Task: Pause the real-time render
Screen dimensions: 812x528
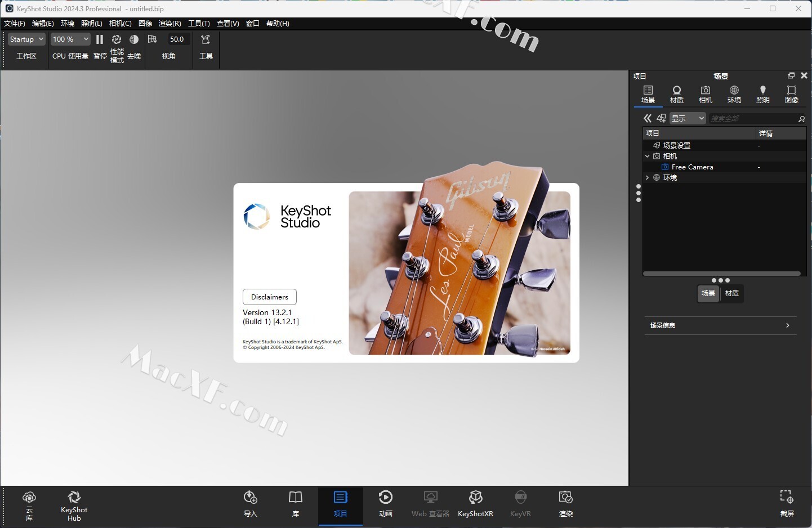Action: (100, 39)
